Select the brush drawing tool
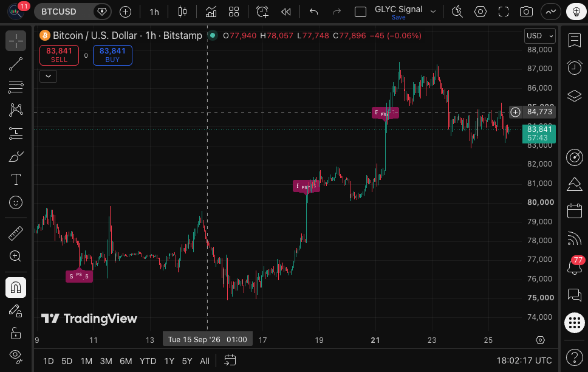Image resolution: width=588 pixels, height=372 pixels. pos(16,156)
